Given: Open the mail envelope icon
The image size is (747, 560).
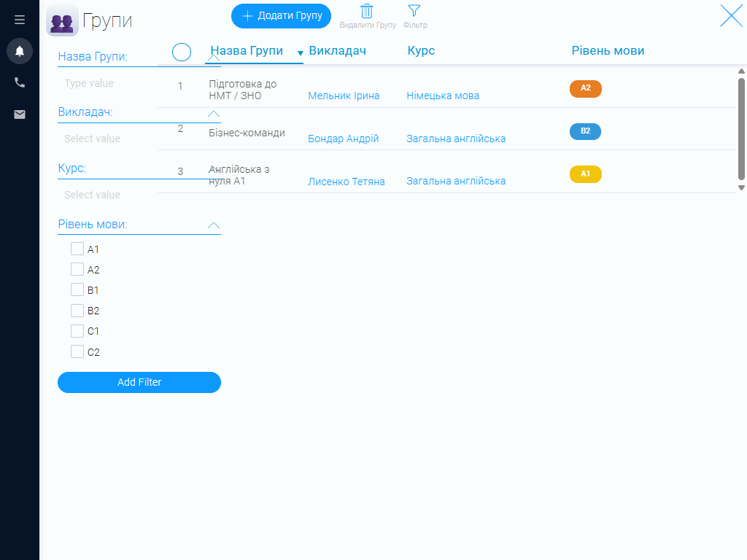Looking at the screenshot, I should click(20, 114).
